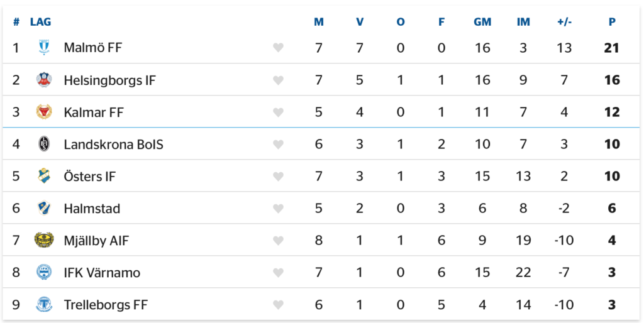
Task: Open the Halmstad team link
Action: [92, 208]
